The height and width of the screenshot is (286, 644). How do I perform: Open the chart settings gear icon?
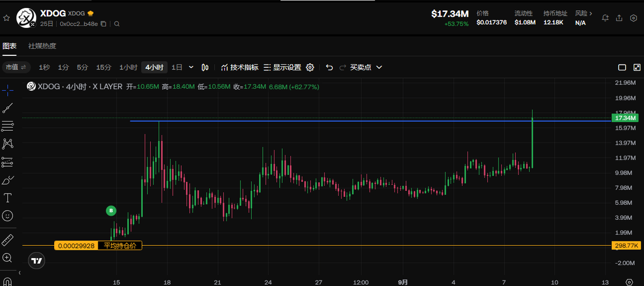[310, 67]
